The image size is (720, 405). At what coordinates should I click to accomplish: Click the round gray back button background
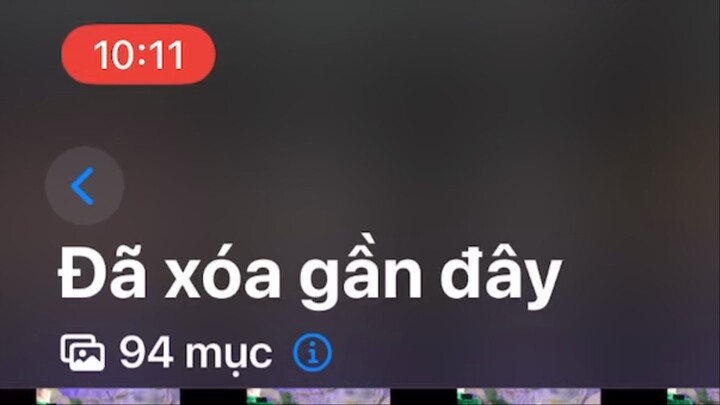tap(84, 186)
